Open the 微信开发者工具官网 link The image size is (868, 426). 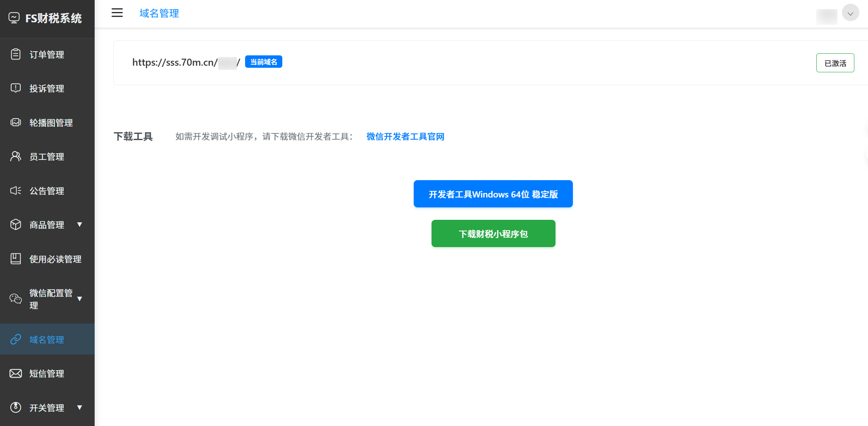(x=405, y=137)
